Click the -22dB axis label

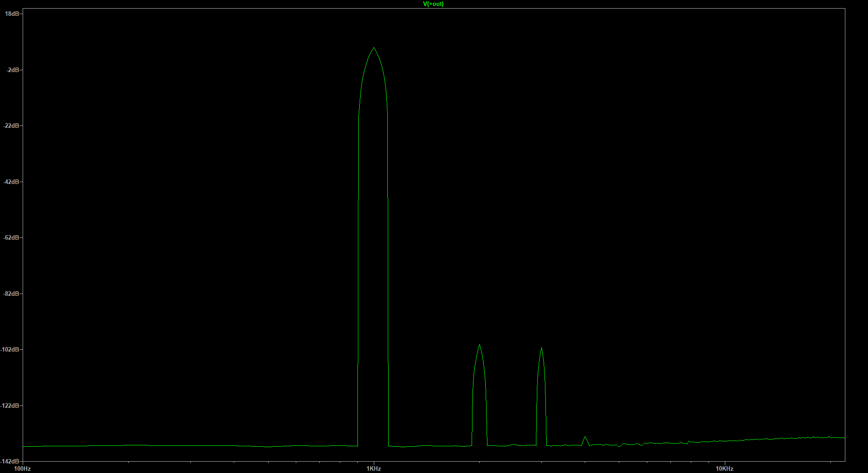(11, 125)
